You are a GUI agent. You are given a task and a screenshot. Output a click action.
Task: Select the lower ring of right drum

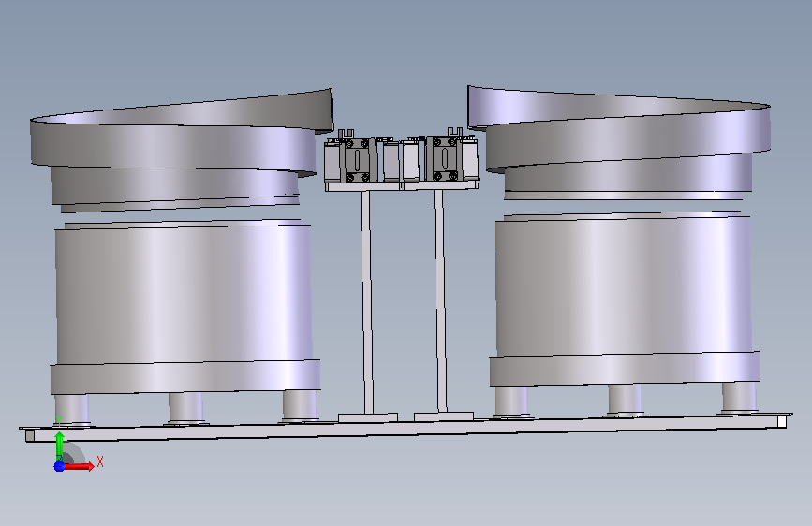(625, 369)
